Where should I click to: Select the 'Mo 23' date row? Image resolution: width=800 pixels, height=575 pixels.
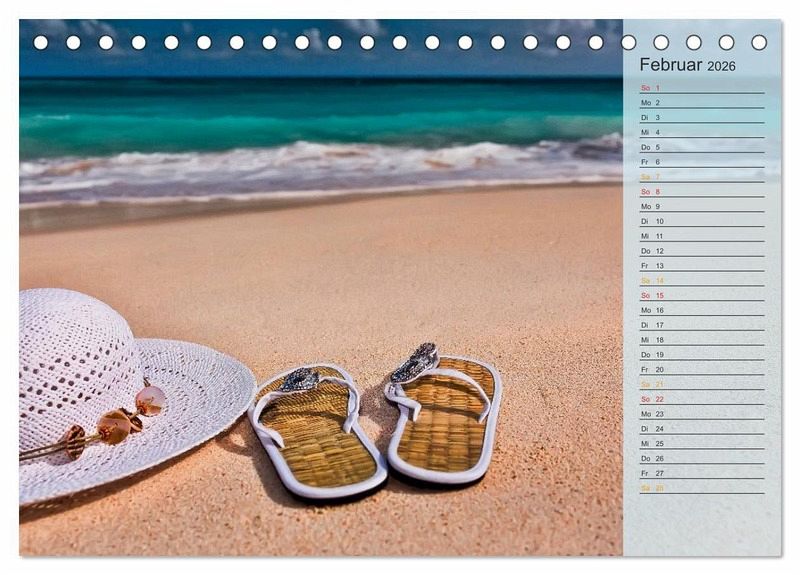point(702,413)
